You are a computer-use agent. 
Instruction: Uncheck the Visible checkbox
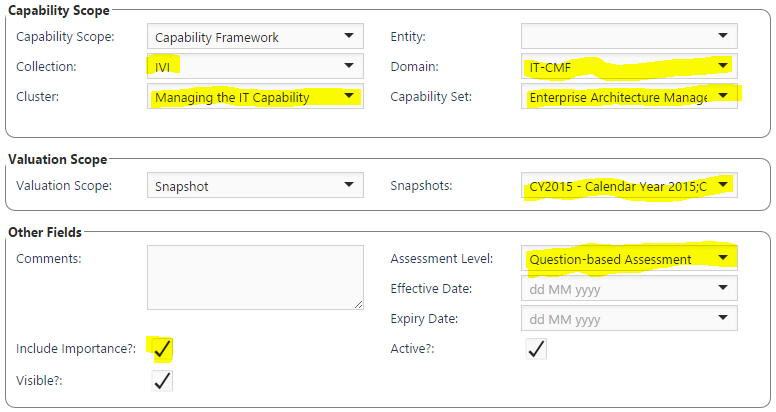(162, 380)
